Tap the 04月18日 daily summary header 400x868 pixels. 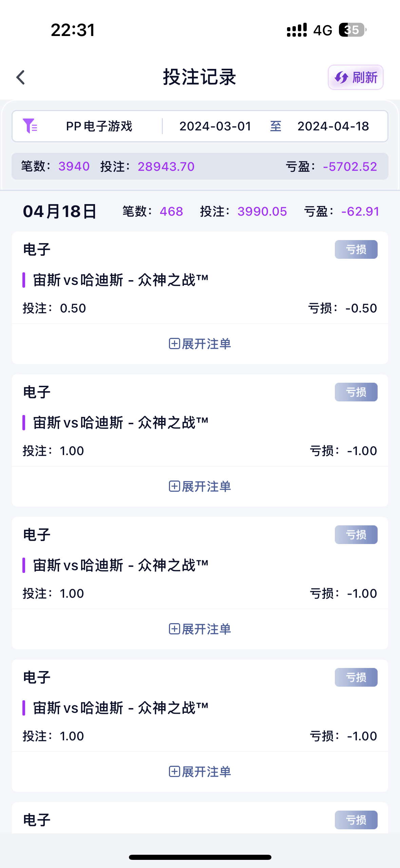(60, 211)
